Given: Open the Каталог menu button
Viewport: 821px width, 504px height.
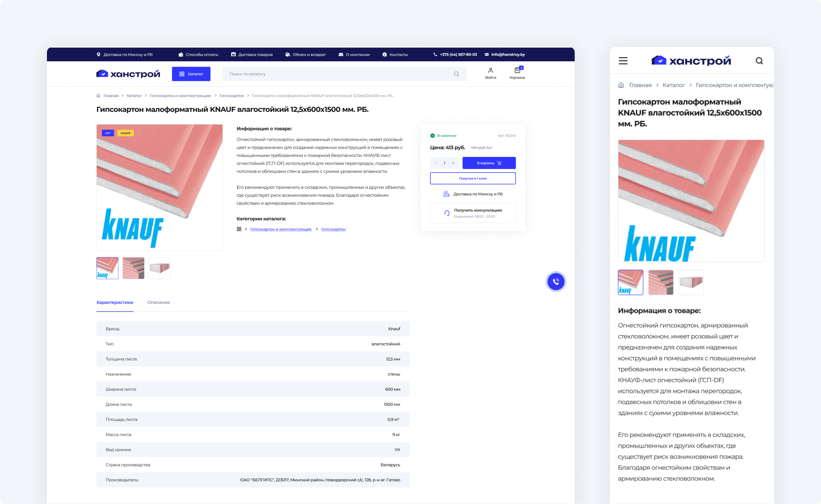Looking at the screenshot, I should click(x=191, y=74).
